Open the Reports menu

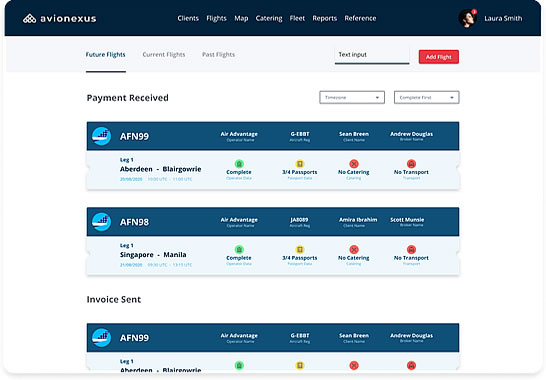click(x=325, y=18)
